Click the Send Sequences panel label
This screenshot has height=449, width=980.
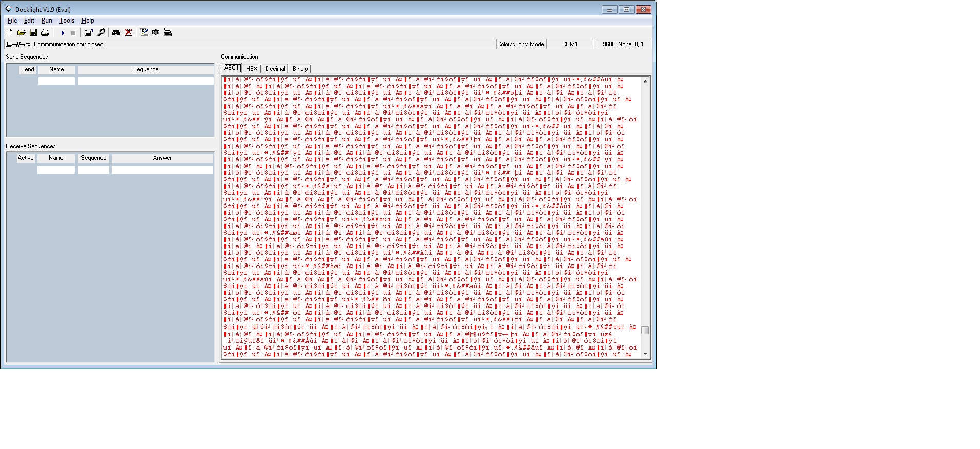[x=27, y=57]
